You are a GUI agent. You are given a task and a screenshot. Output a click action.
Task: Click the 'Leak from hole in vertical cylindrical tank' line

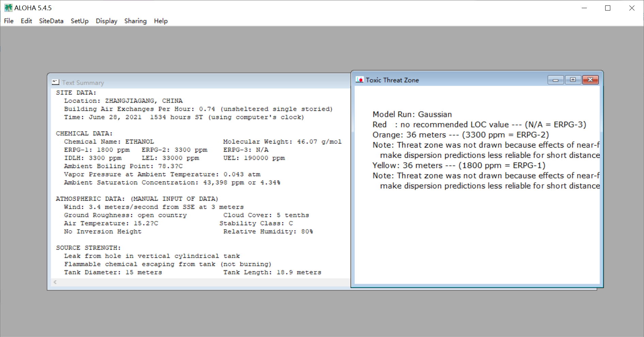click(152, 256)
